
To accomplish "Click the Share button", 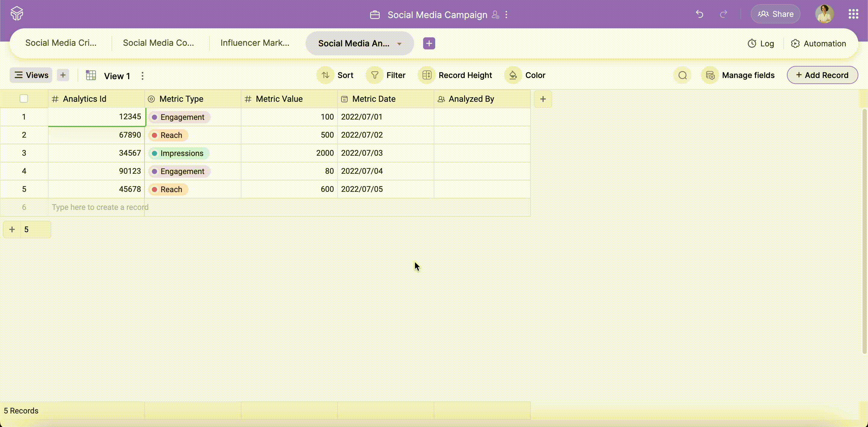I will [x=775, y=14].
